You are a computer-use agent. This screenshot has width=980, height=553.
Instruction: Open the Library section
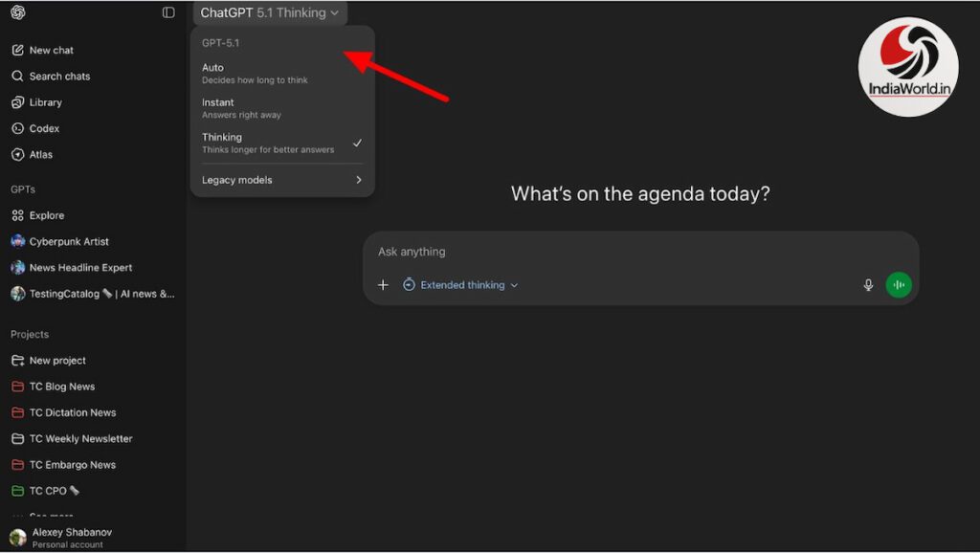[45, 102]
